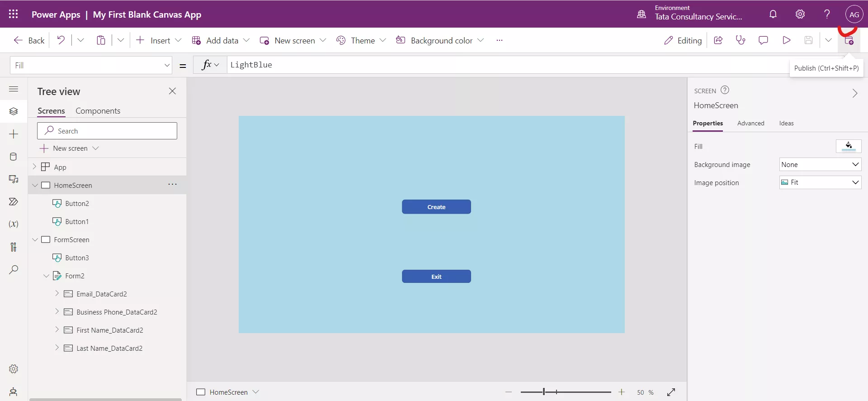Open the Add data dropdown
This screenshot has width=868, height=401.
click(246, 40)
